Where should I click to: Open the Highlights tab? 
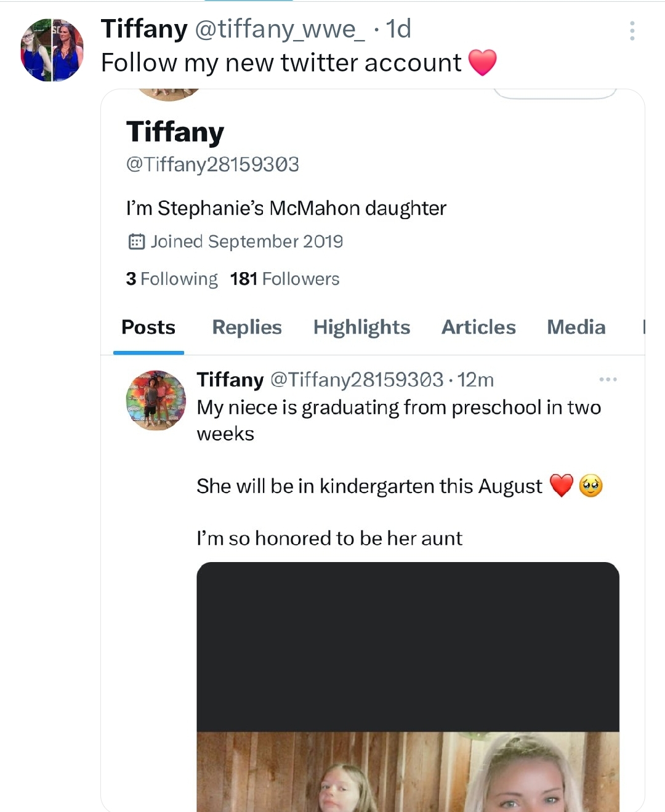[x=361, y=327]
